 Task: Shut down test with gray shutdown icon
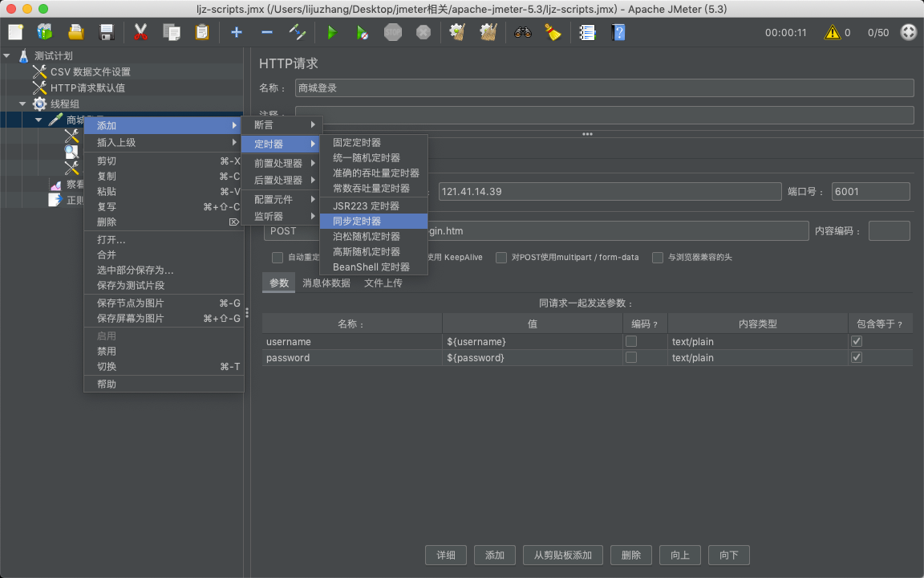(x=423, y=32)
